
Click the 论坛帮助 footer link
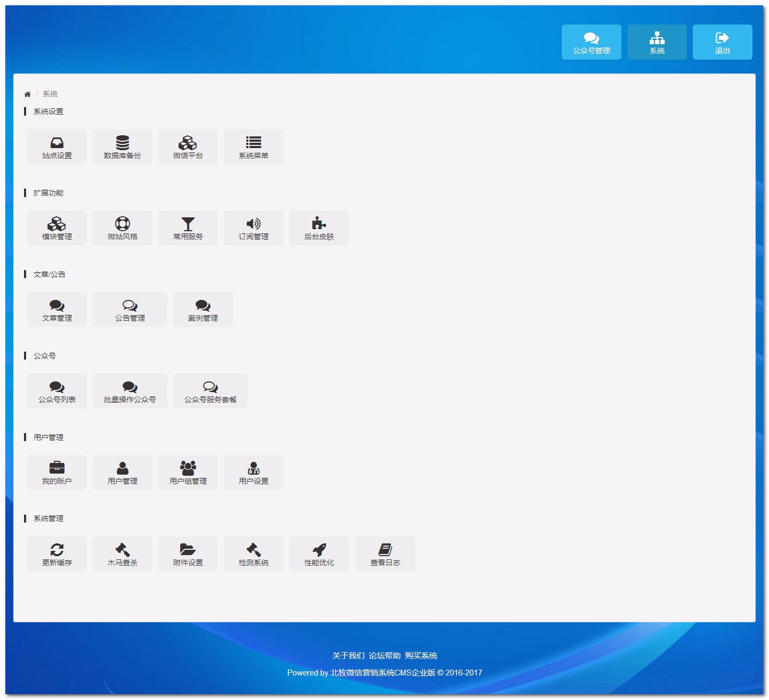385,656
